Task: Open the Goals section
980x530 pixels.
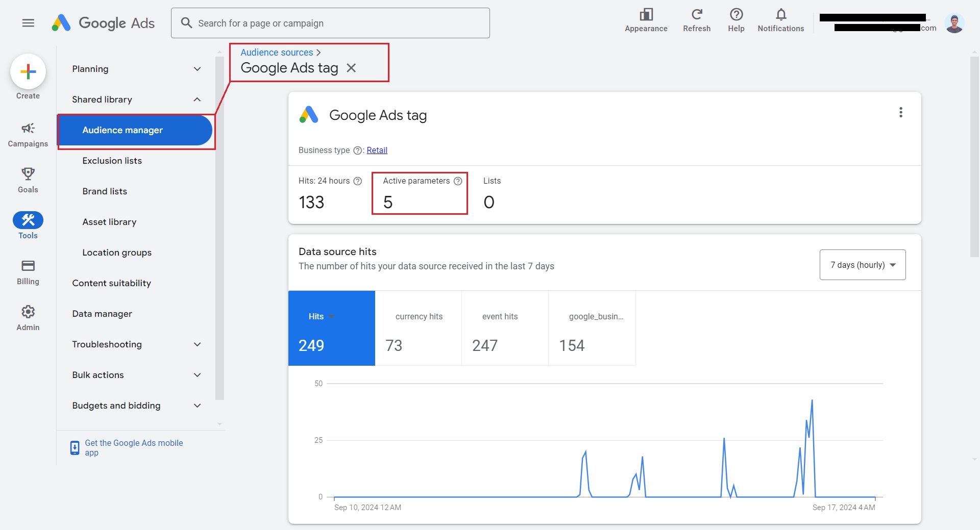Action: [28, 181]
